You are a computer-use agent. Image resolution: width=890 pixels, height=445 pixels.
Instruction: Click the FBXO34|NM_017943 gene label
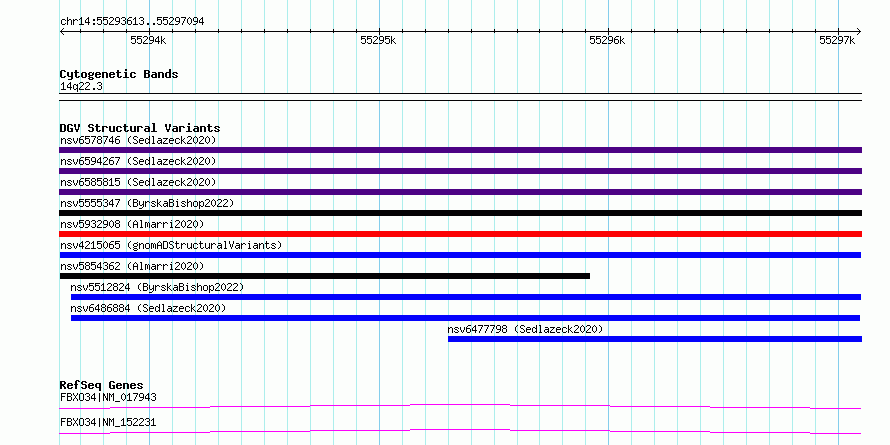pyautogui.click(x=108, y=397)
